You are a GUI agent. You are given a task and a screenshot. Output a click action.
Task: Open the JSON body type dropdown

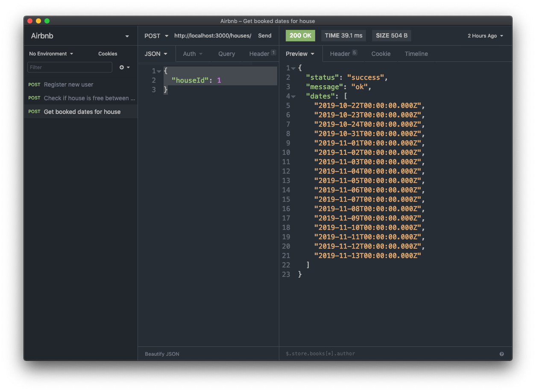[x=156, y=54]
